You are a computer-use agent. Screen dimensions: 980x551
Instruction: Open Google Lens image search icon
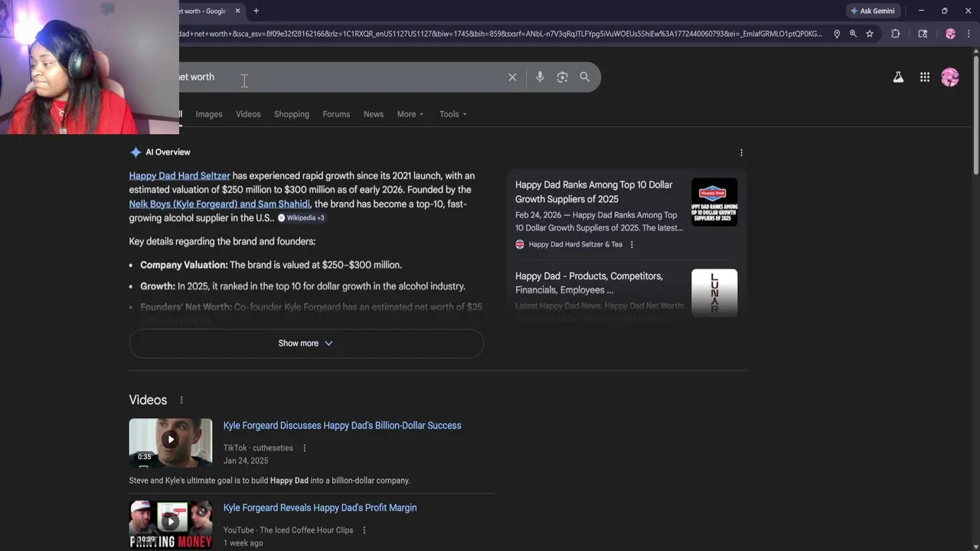562,77
